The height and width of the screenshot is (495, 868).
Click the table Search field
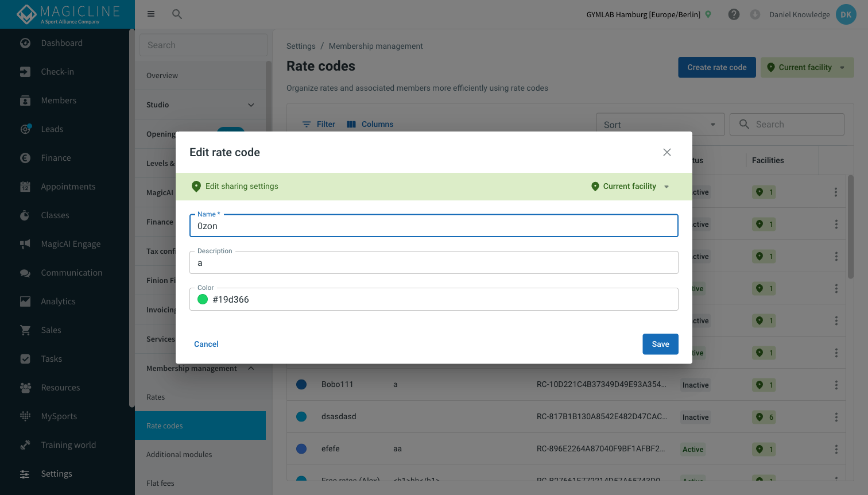[x=786, y=124]
